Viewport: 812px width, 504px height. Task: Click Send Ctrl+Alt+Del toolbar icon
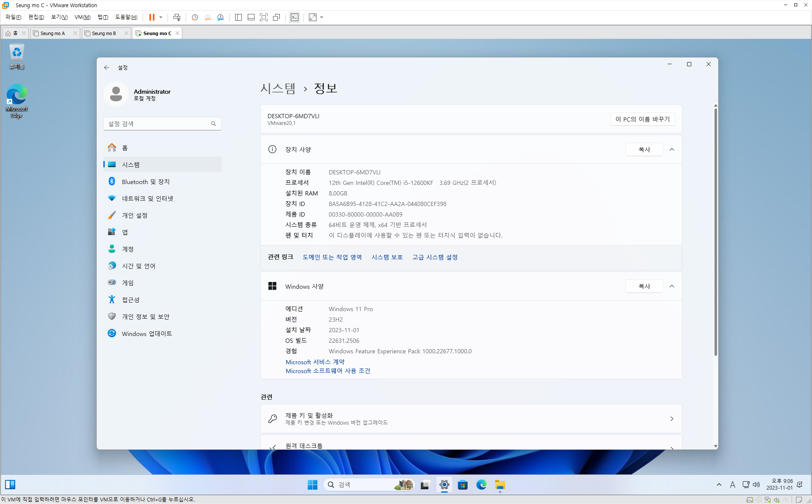[x=177, y=17]
